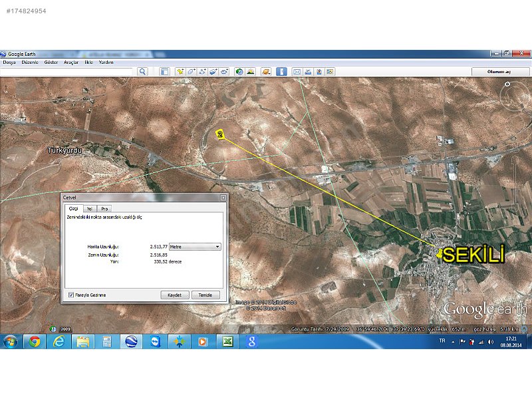Click the volume speaker tray icon
The height and width of the screenshot is (399, 532).
pyautogui.click(x=491, y=342)
